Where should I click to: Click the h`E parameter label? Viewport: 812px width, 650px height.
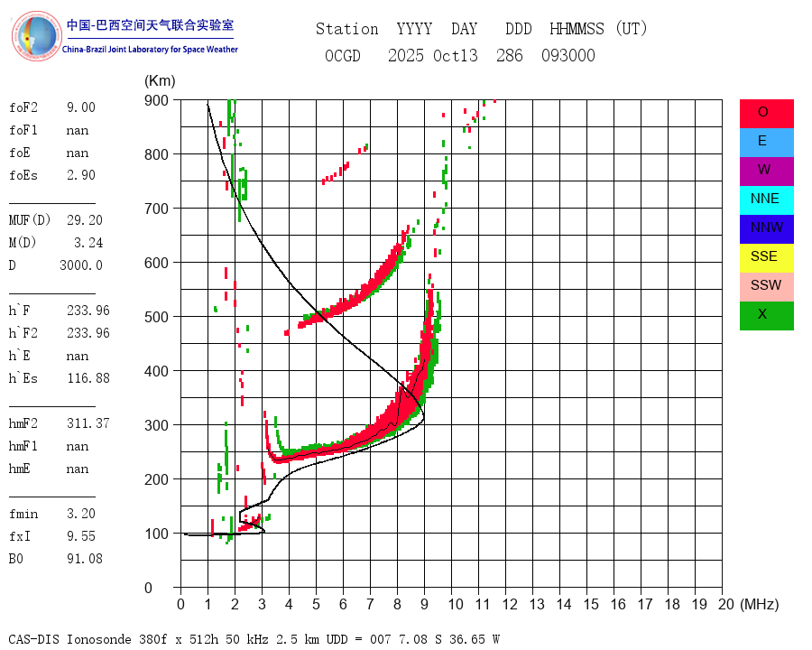(20, 356)
